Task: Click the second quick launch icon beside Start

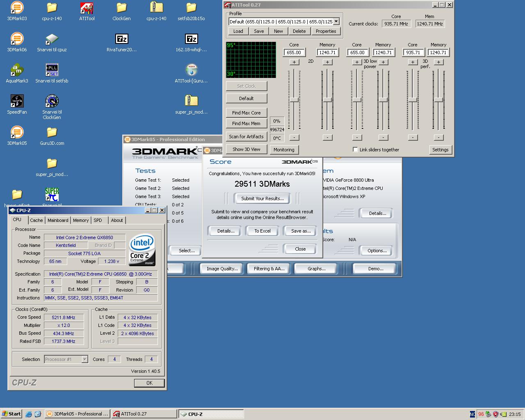Action: click(x=38, y=414)
